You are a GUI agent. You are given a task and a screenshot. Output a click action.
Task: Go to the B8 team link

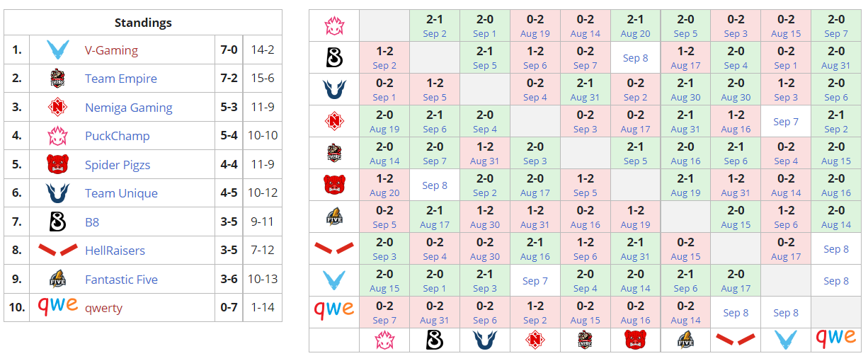(92, 222)
